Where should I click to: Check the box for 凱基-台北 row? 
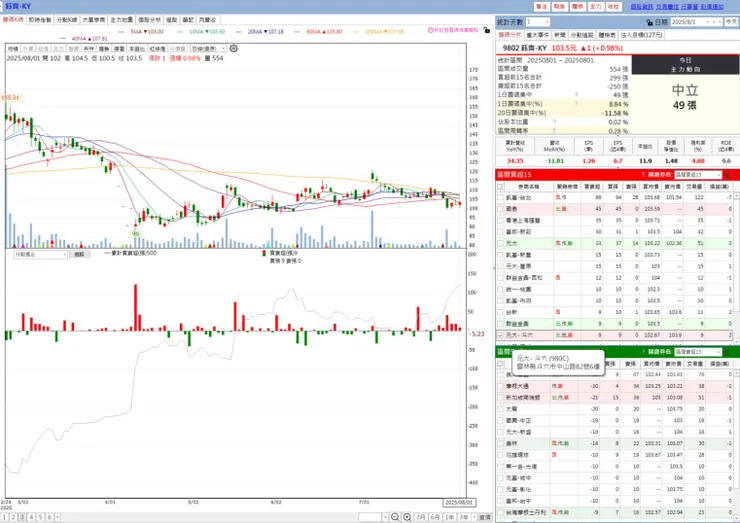[x=500, y=197]
